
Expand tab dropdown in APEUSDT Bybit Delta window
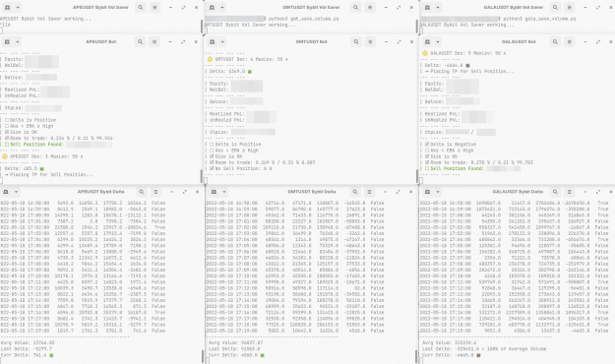[x=17, y=192]
